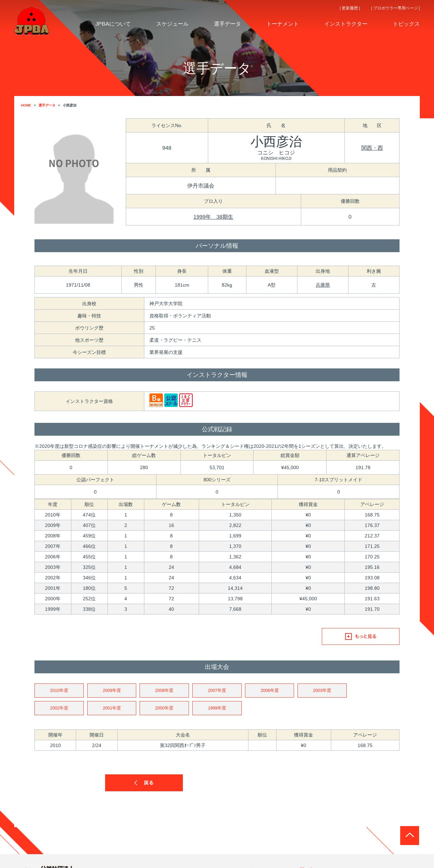Click the 第32回関西オープン男子 tournament name
This screenshot has width=434, height=868.
(183, 745)
